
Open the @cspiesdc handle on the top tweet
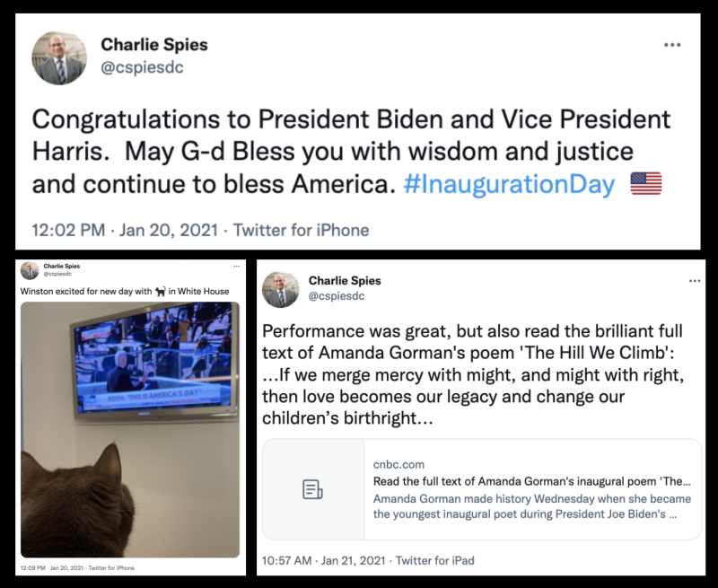tap(142, 67)
